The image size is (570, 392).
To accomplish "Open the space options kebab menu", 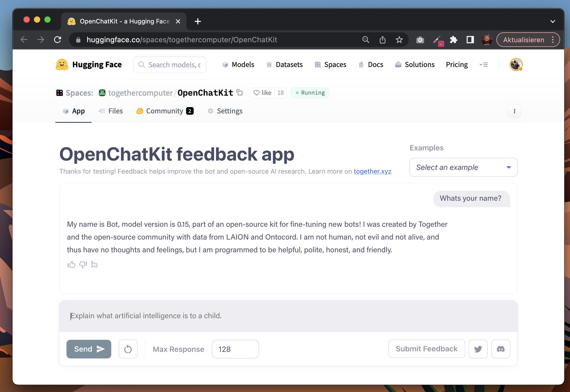I will pos(514,111).
